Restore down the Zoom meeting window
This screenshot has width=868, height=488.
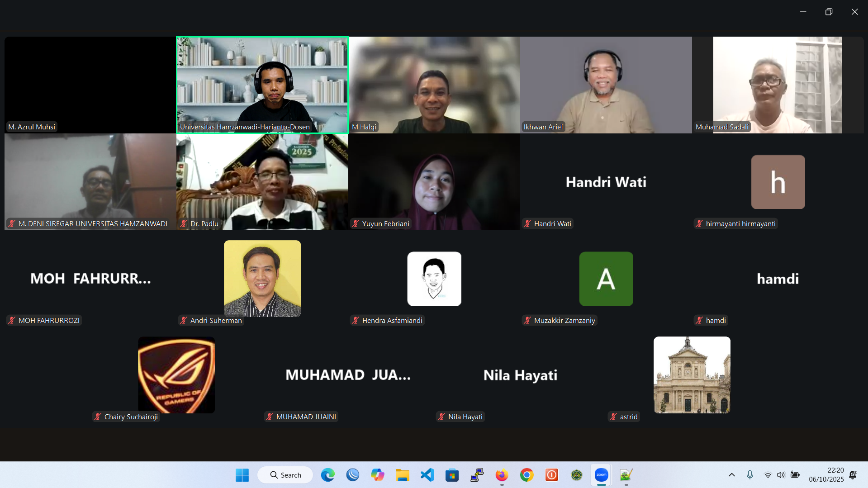coord(829,12)
